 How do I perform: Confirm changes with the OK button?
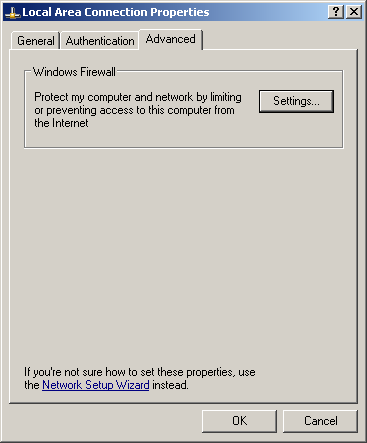tap(239, 421)
